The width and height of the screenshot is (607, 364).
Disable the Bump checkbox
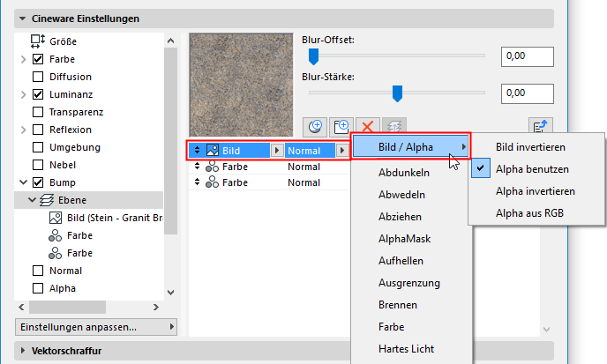[38, 182]
